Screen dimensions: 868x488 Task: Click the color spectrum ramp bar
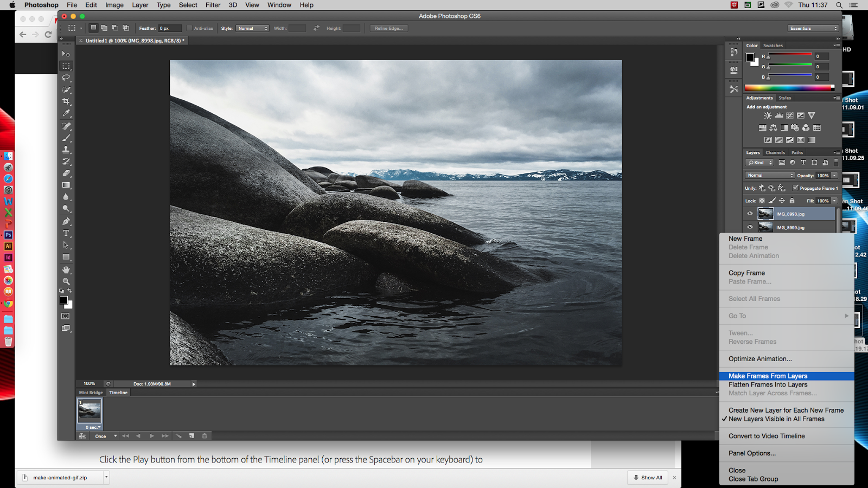(789, 88)
